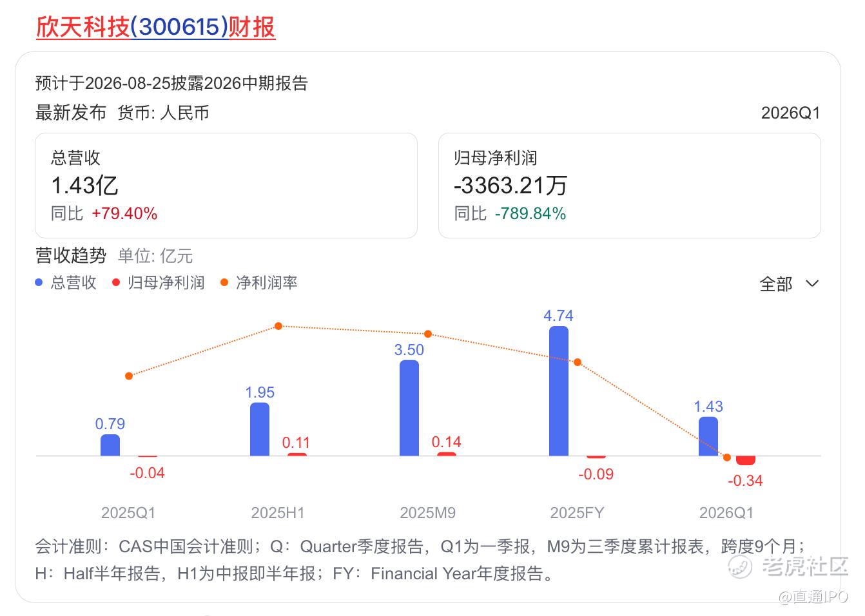Select the red 2025M9 net profit bar
This screenshot has width=865, height=616.
pos(447,454)
